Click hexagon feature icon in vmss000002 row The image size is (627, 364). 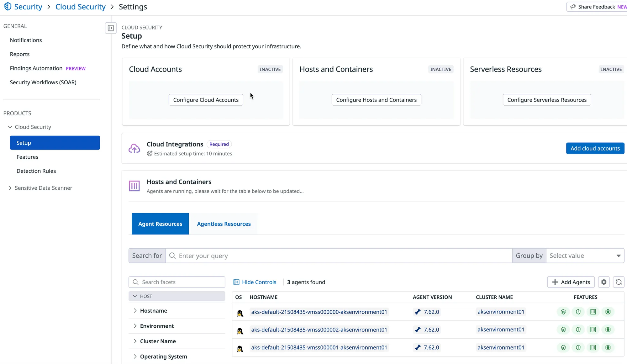click(608, 330)
